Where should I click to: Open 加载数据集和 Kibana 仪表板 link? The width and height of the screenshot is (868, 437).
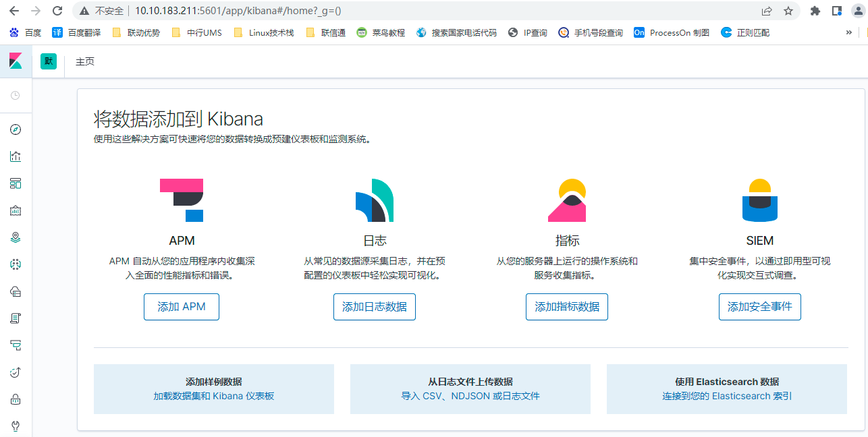coord(214,396)
